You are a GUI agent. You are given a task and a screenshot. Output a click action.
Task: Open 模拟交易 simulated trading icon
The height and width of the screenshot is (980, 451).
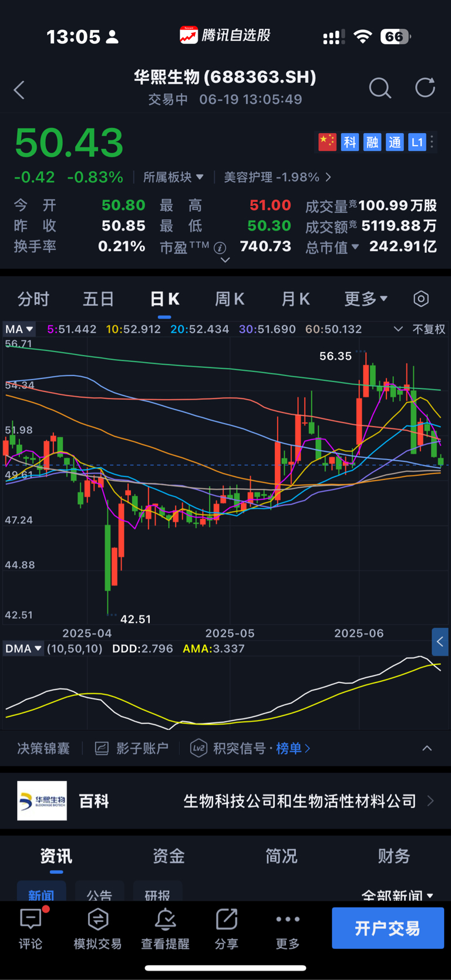point(97,919)
